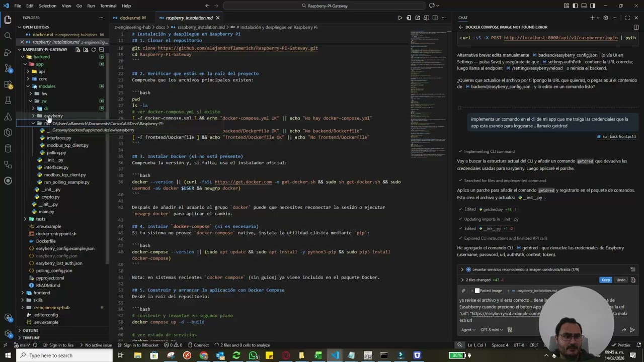The width and height of the screenshot is (644, 362).
Task: Toggle primary side bar layout button
Action: click(576, 6)
